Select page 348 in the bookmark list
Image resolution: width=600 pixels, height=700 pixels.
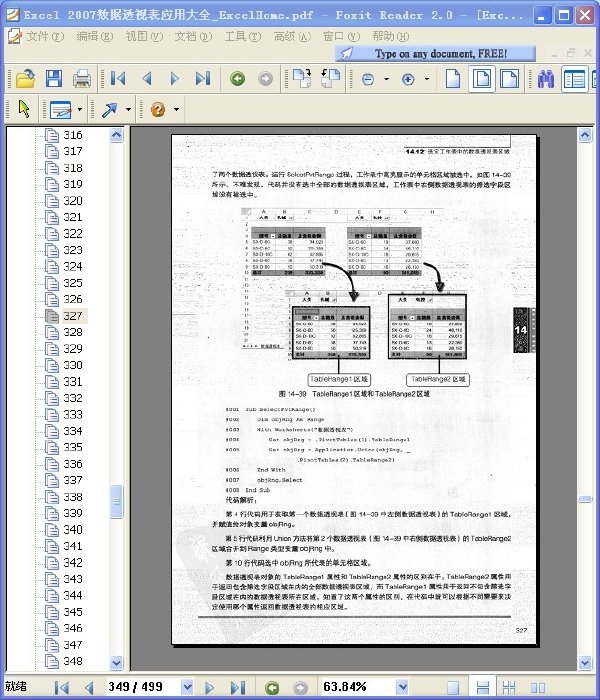tap(64, 661)
